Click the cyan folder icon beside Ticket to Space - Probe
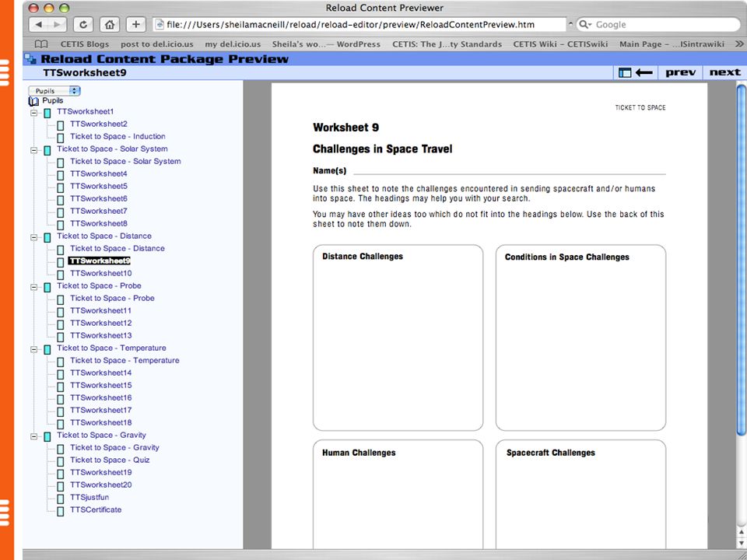747x560 pixels. (x=47, y=288)
